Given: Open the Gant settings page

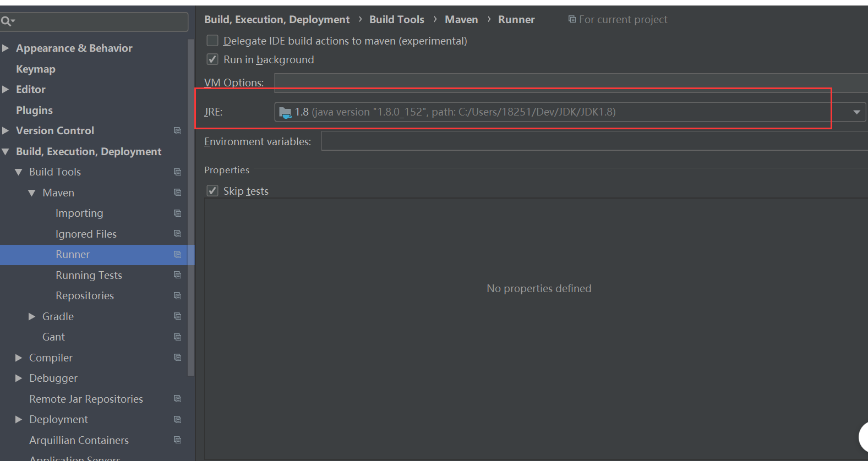Looking at the screenshot, I should (53, 337).
